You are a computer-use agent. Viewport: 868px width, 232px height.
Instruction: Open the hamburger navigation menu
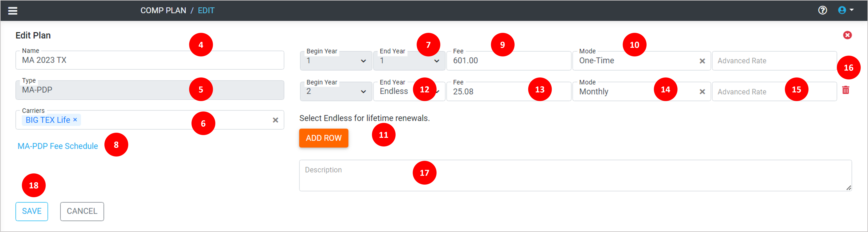[13, 11]
